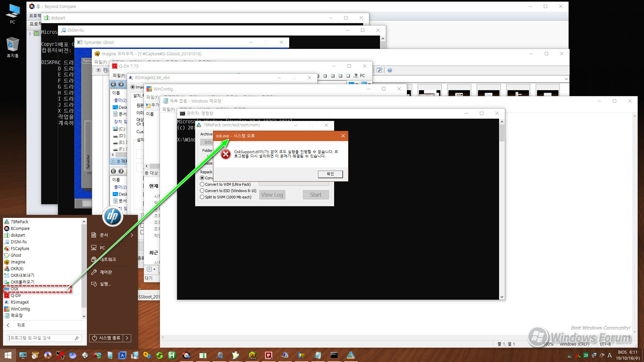Open shutdown options arrow beside 시스템 종료
Screen dimensions: 644x362
(x=127, y=338)
